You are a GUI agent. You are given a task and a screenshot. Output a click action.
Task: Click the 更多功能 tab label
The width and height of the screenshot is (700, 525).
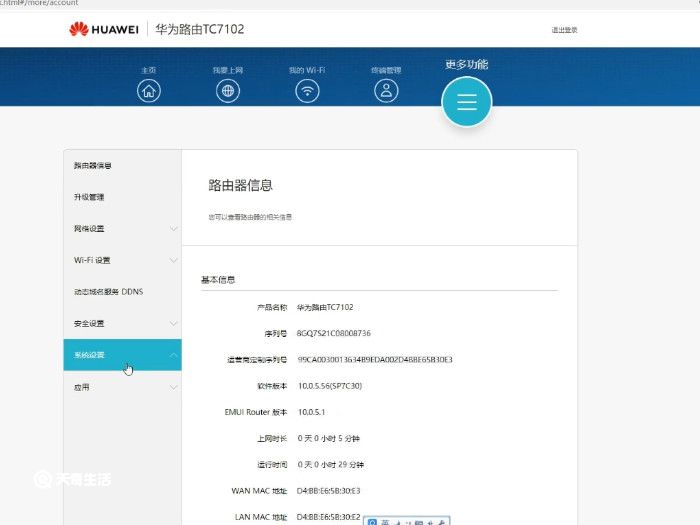[x=467, y=64]
